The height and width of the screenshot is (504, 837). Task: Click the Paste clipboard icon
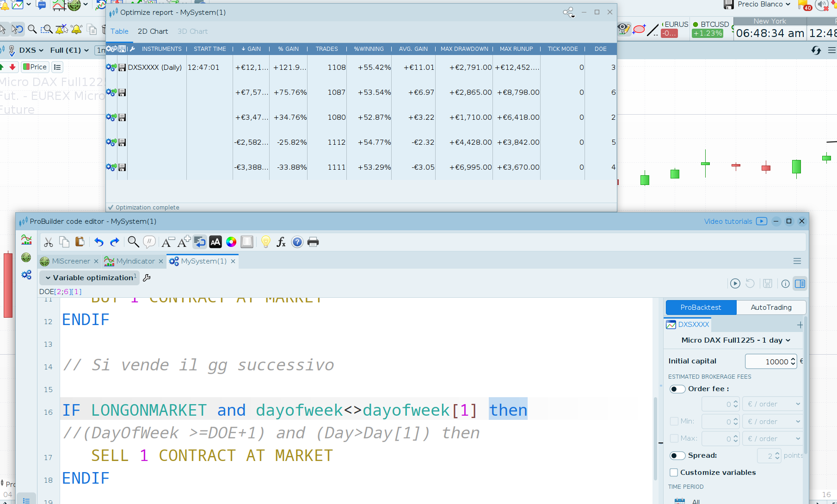click(80, 242)
